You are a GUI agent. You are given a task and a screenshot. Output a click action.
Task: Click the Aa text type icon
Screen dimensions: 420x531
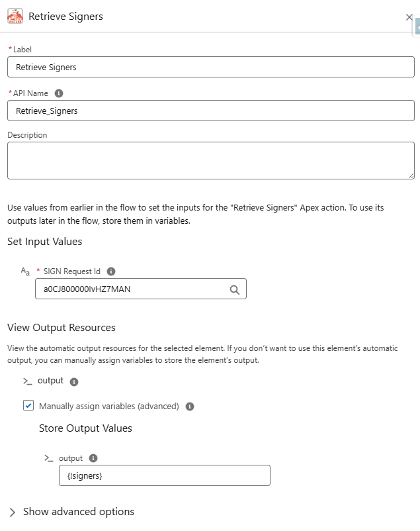pos(25,271)
